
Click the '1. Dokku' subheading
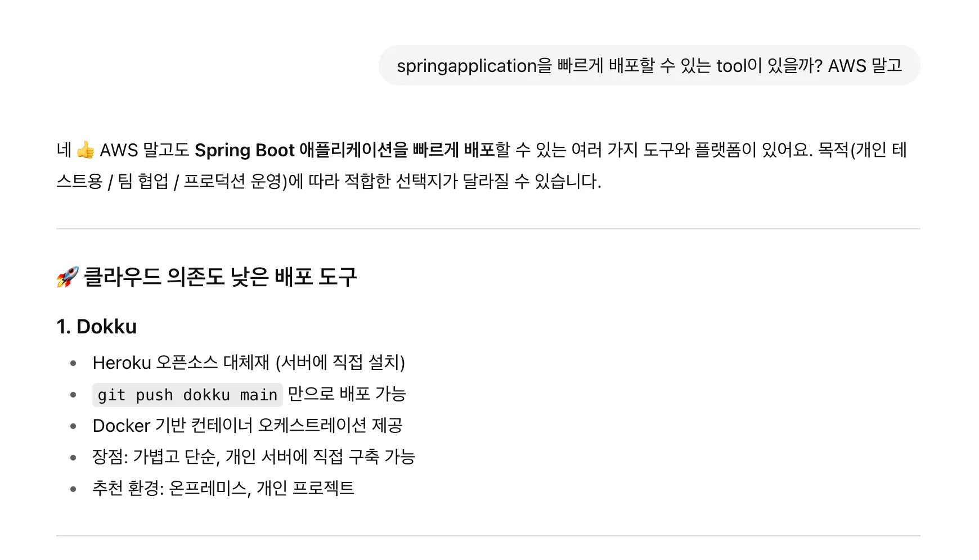97,327
